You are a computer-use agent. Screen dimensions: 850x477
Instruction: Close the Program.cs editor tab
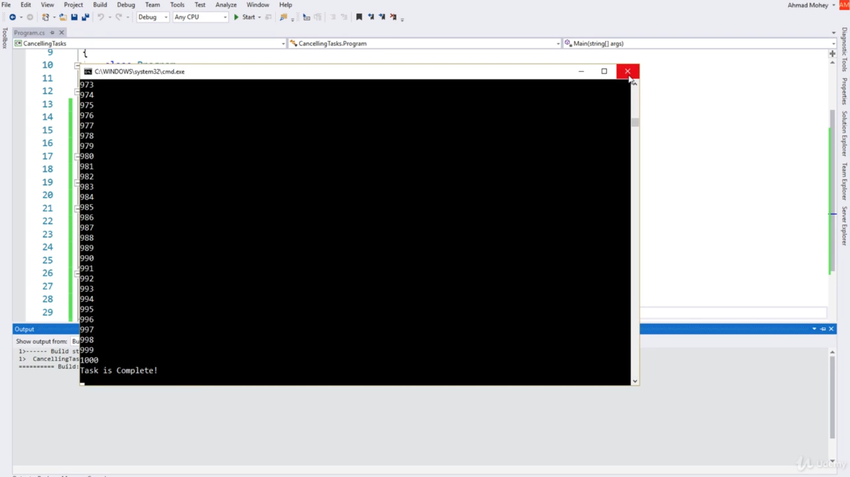[61, 33]
